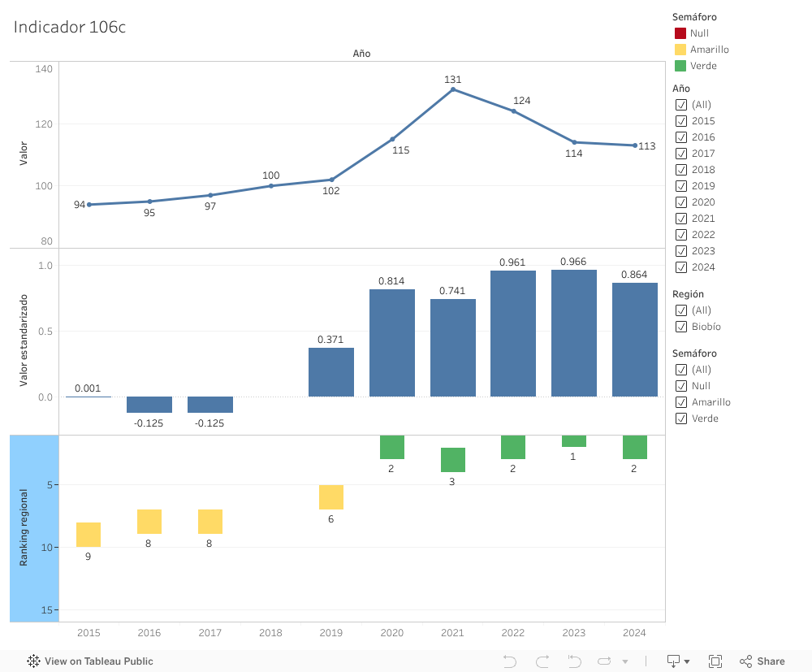
Task: Click the yellow ranking mark labeled 9
Action: pos(89,535)
